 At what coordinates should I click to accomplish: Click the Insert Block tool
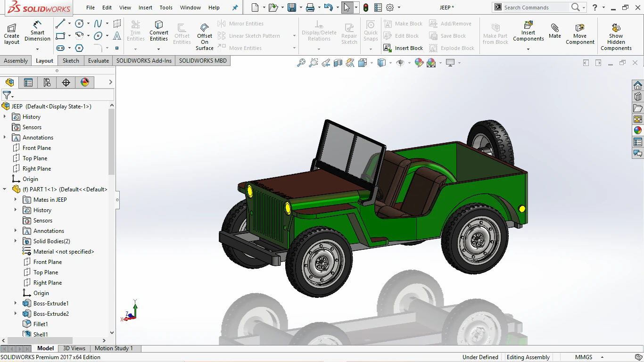[x=403, y=48]
